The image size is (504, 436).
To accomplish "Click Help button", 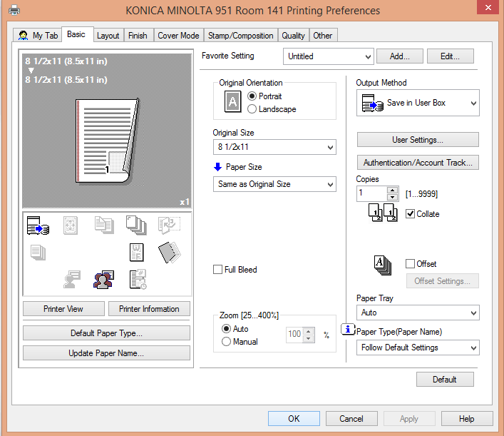I will (467, 419).
